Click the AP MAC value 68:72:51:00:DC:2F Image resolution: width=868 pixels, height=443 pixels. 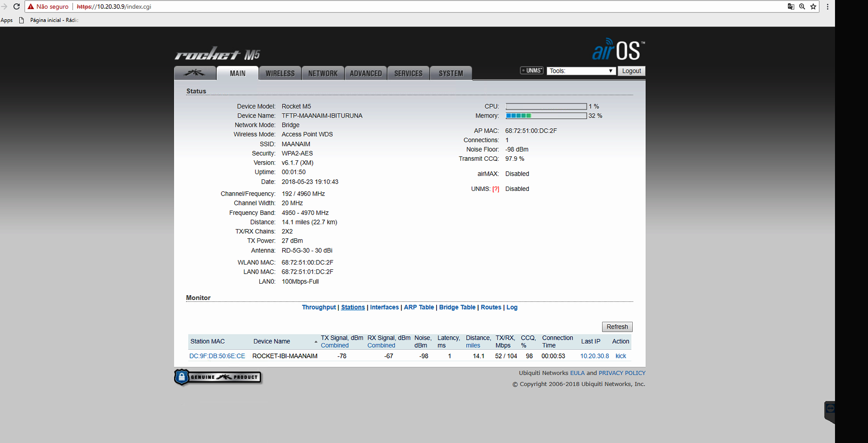click(531, 131)
